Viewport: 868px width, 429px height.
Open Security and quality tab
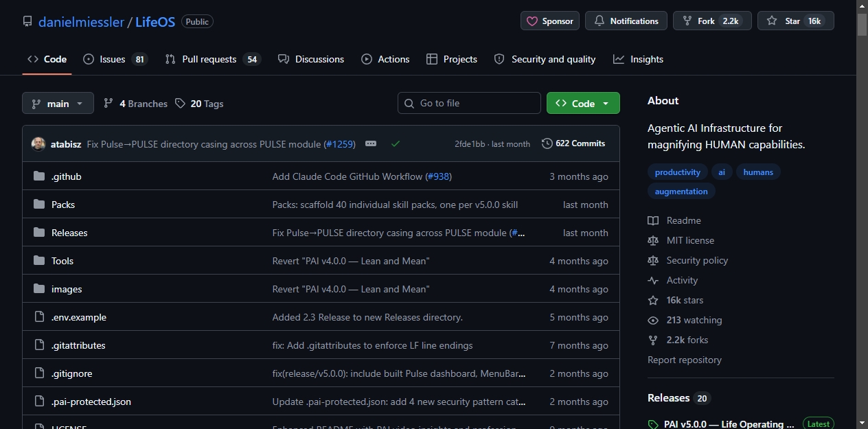(545, 59)
